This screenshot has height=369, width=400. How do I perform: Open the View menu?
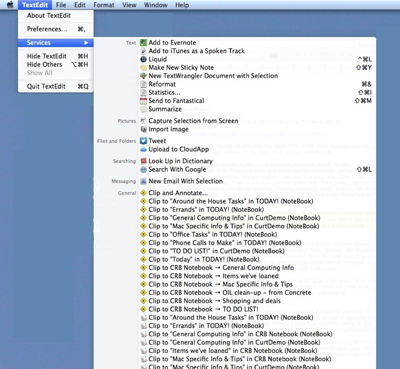(x=129, y=5)
